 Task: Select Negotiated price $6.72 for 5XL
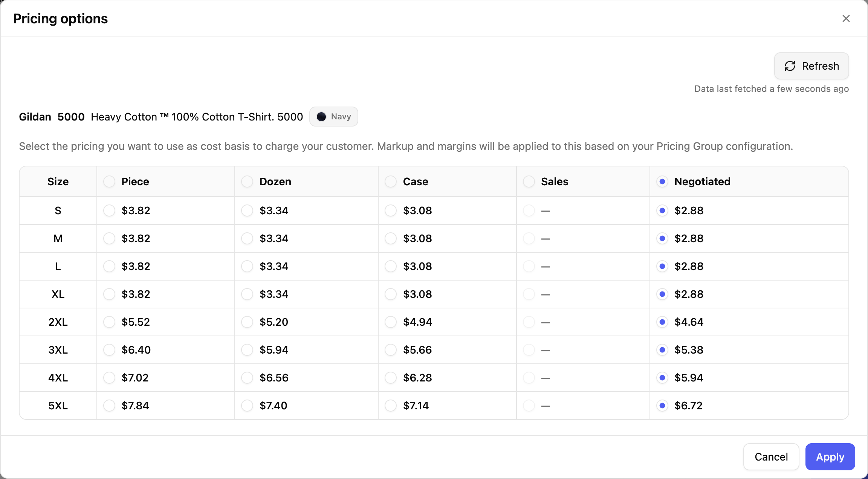pos(662,406)
